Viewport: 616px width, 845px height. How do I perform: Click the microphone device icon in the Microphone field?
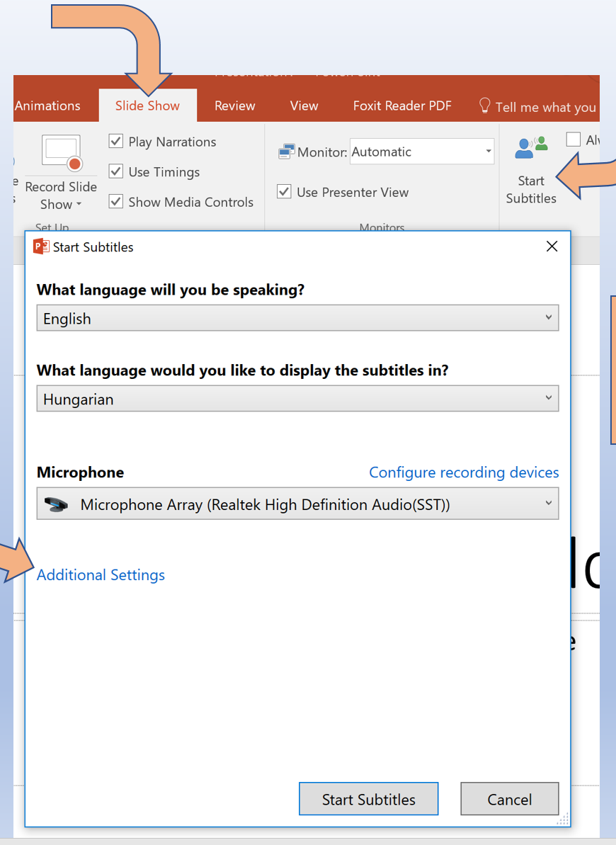click(55, 504)
